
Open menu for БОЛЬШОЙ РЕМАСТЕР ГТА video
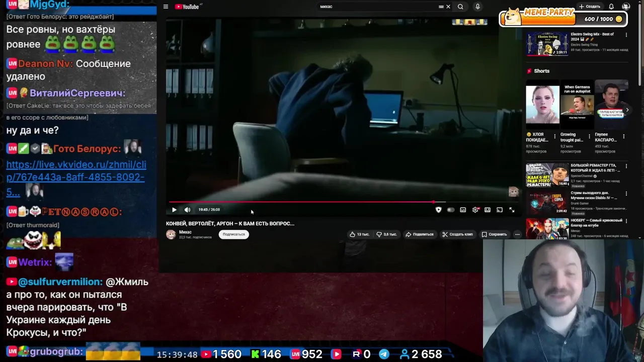click(626, 166)
